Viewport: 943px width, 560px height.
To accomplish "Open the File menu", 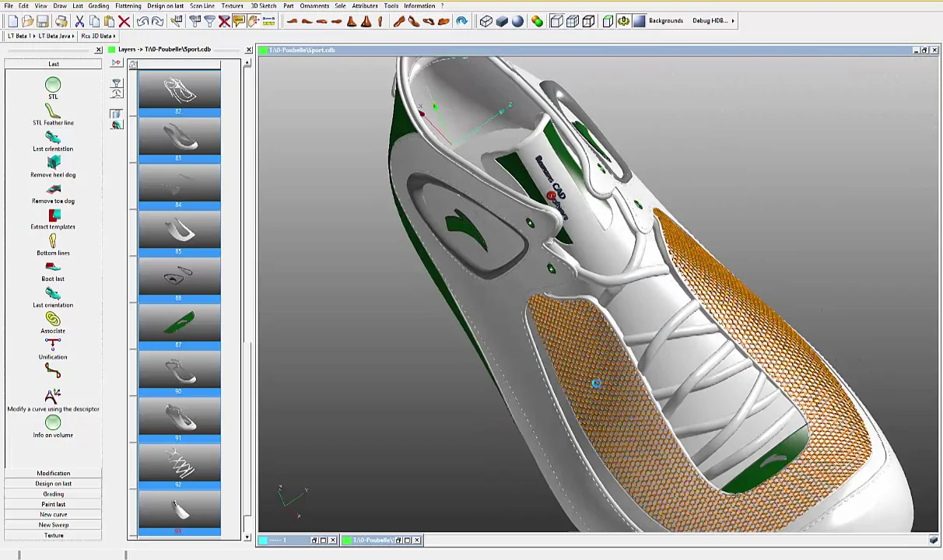I will 9,5.
